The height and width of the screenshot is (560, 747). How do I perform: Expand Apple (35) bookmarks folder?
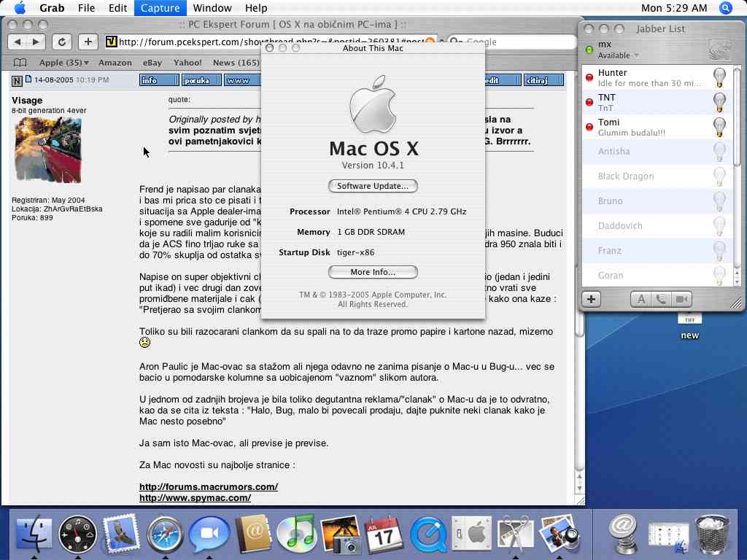63,63
